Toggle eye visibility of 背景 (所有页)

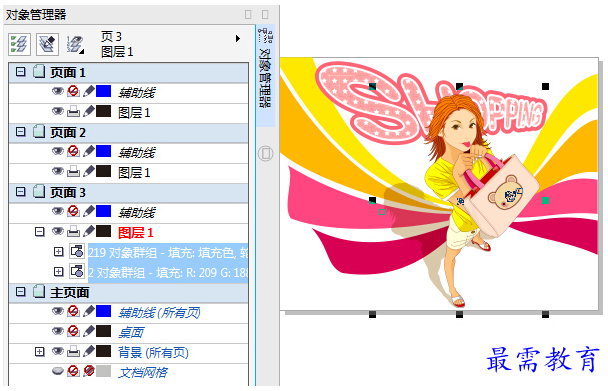coord(58,351)
